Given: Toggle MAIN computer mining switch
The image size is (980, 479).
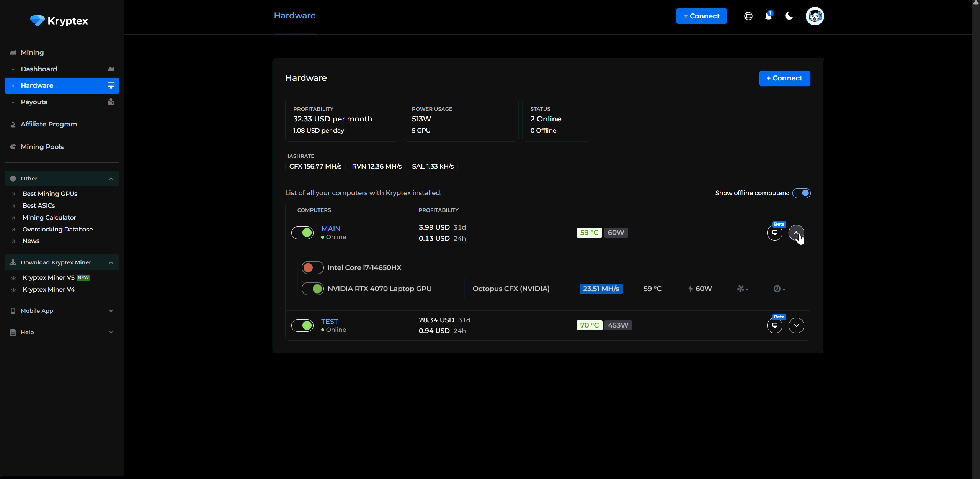Looking at the screenshot, I should 302,233.
